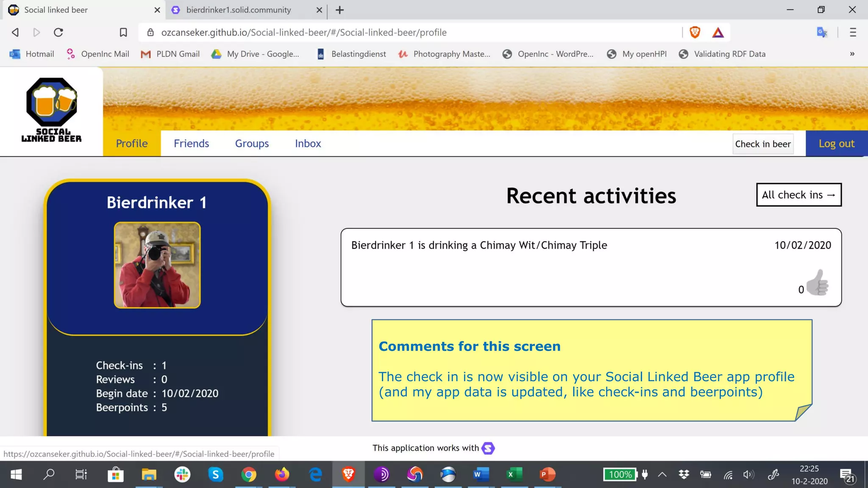
Task: Open the Belastingdienst bookmark
Action: [x=351, y=54]
